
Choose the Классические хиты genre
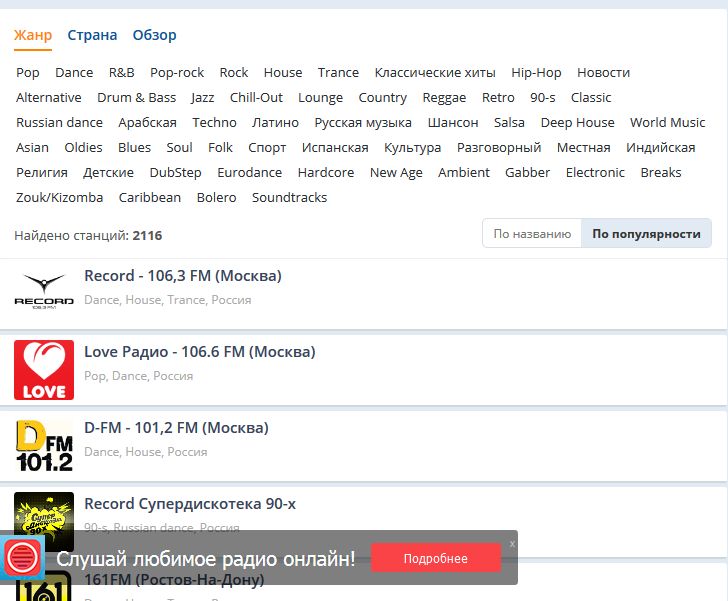(434, 72)
